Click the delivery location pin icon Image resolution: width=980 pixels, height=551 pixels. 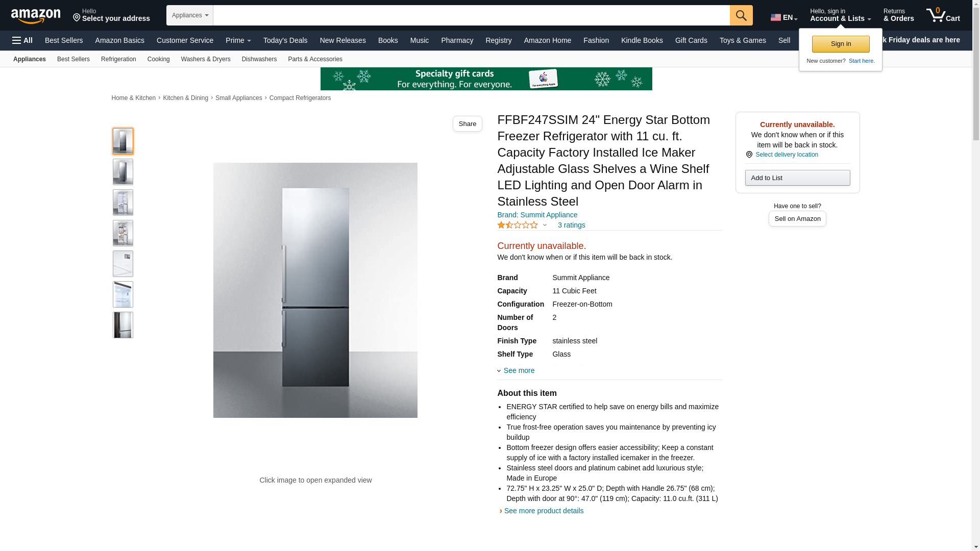pos(749,155)
